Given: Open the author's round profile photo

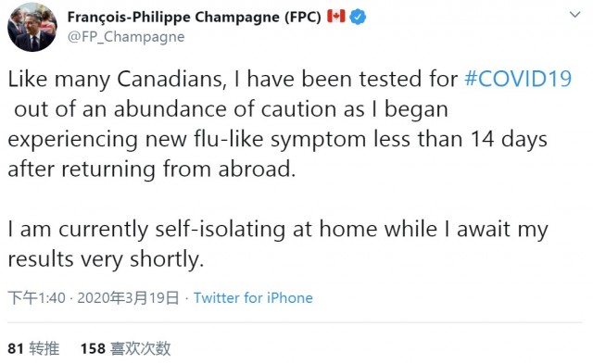Looking at the screenshot, I should click(x=32, y=27).
